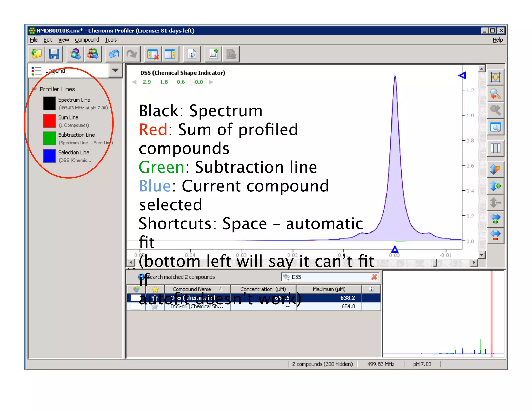Select the 0.6 cluster link
Image resolution: width=532 pixels, height=411 pixels.
point(181,82)
